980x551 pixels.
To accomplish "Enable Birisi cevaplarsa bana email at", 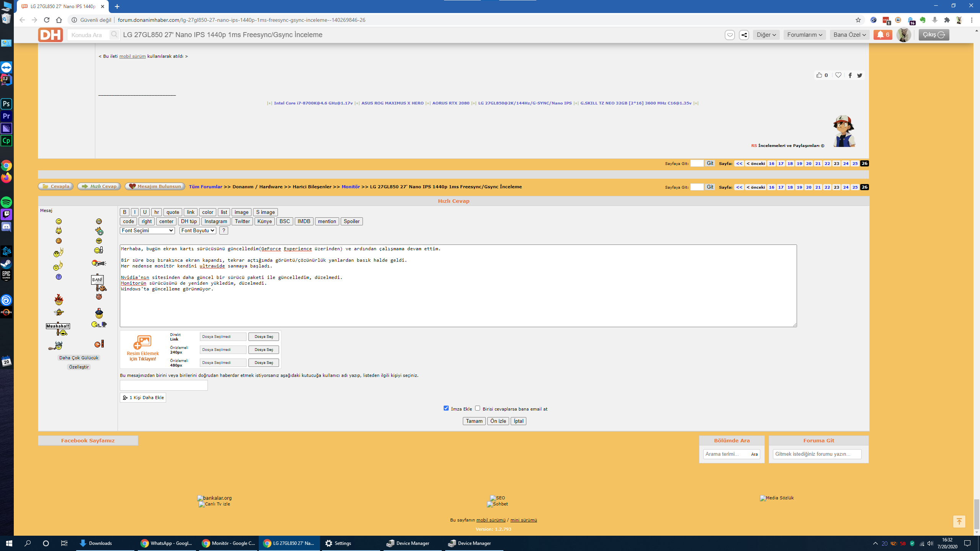I will 477,408.
